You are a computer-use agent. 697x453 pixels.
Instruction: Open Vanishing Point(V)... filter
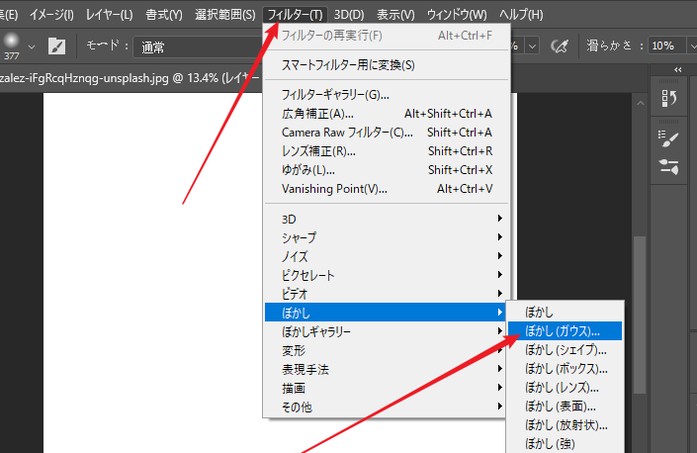tap(386, 189)
